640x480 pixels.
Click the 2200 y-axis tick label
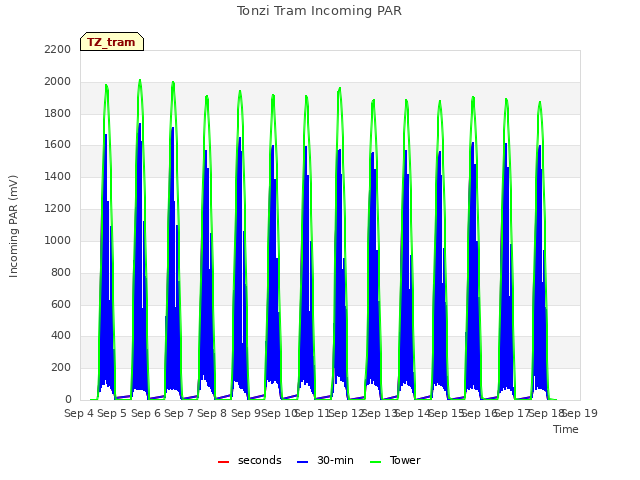point(58,49)
